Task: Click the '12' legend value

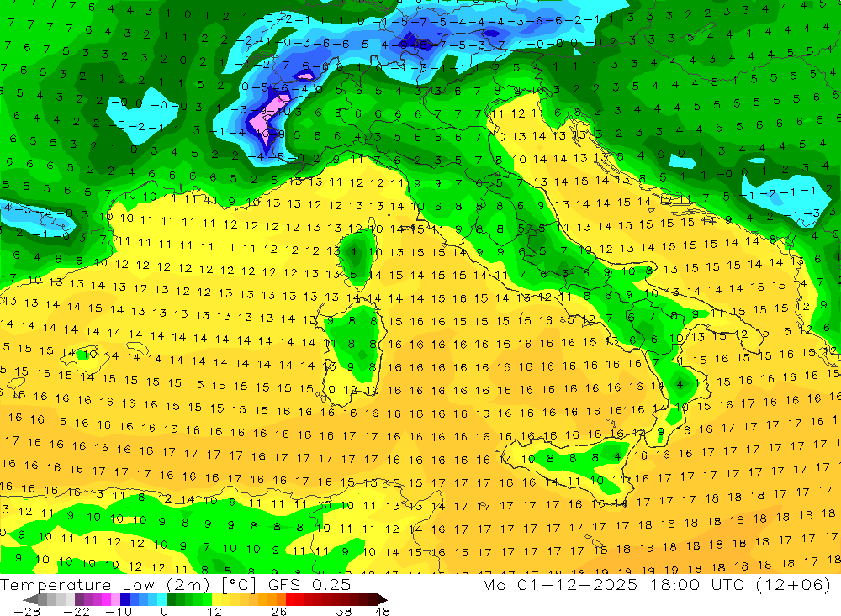Action: pos(214,611)
